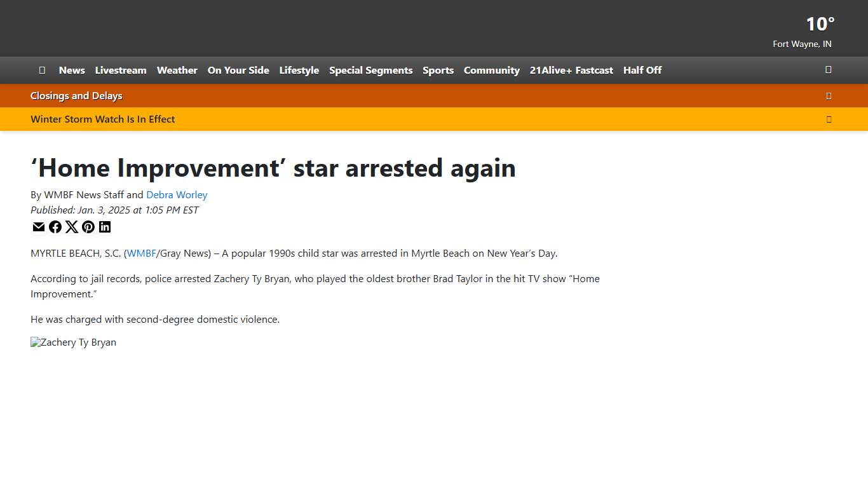Share the article on Facebook
Screen dimensions: 868x488
tap(55, 227)
